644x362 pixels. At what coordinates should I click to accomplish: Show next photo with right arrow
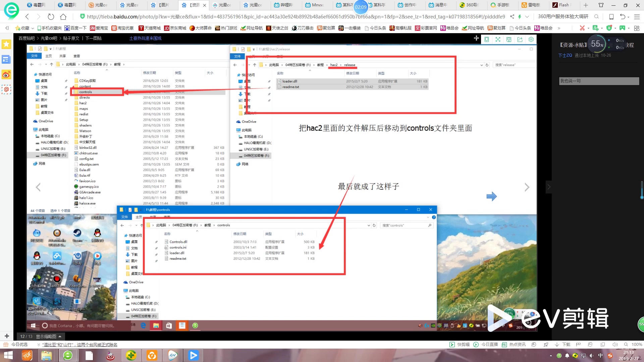coord(527,187)
